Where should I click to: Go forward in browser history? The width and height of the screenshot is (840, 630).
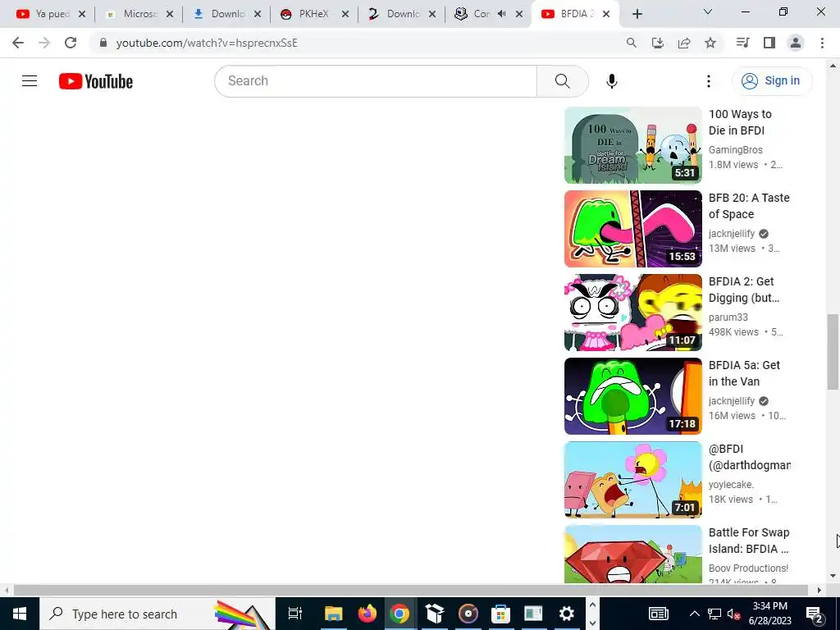pyautogui.click(x=44, y=43)
